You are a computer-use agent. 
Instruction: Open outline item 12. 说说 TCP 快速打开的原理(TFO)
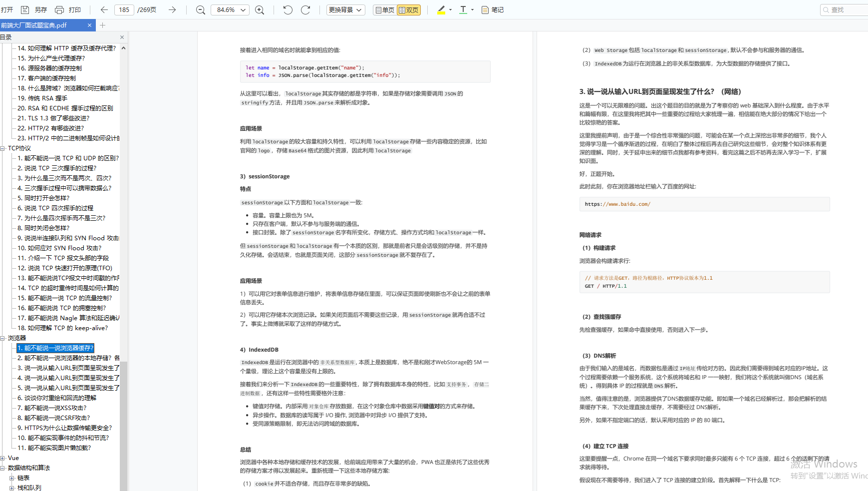pyautogui.click(x=65, y=268)
